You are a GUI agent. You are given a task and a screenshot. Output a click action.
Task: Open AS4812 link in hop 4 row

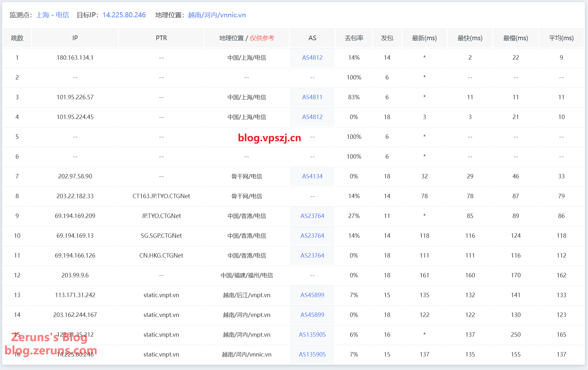312,117
